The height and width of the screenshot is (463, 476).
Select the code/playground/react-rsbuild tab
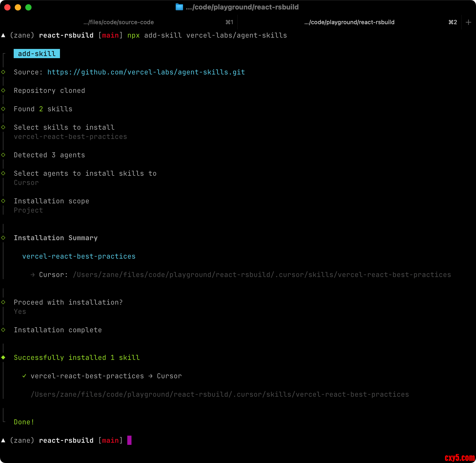349,22
